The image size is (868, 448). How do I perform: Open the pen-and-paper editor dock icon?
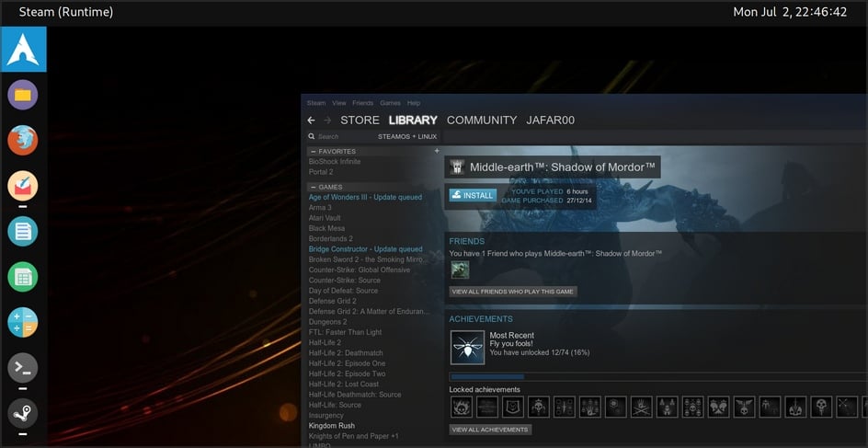23,186
